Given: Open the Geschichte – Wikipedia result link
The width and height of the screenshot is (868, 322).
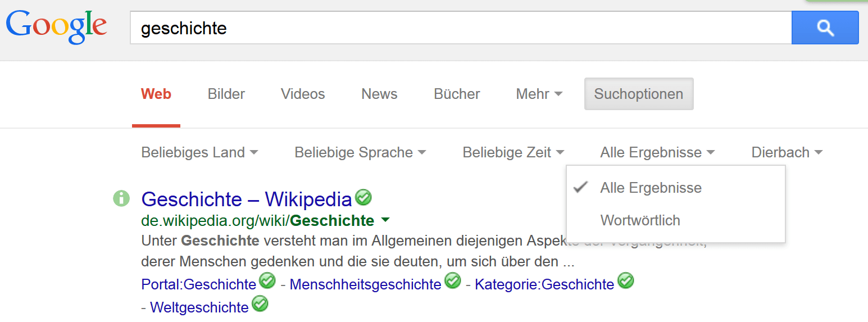Looking at the screenshot, I should 247,199.
